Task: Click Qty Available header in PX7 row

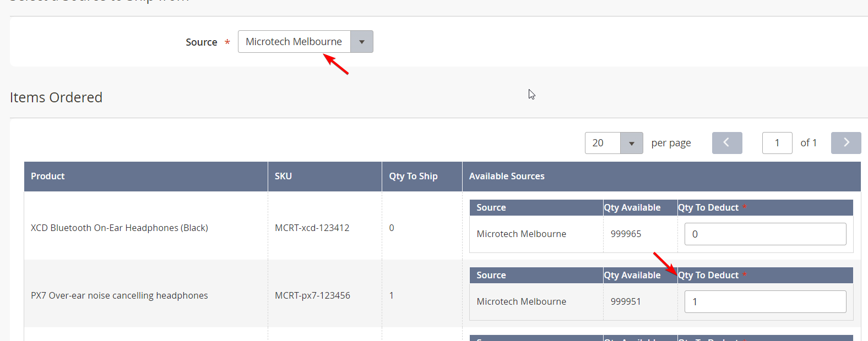Action: click(632, 275)
